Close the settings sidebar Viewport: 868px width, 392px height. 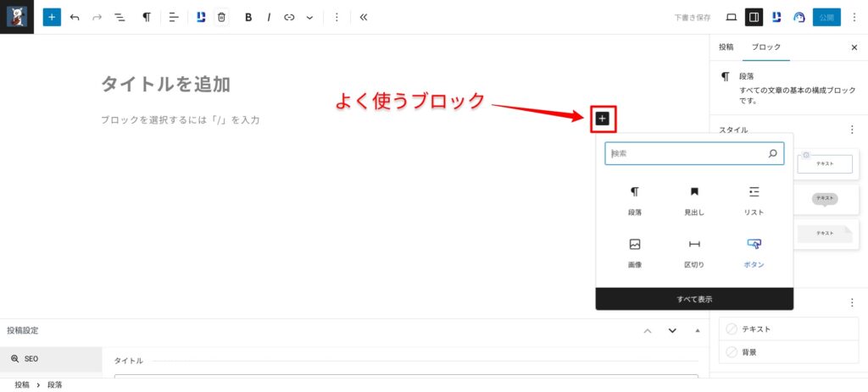pyautogui.click(x=854, y=47)
